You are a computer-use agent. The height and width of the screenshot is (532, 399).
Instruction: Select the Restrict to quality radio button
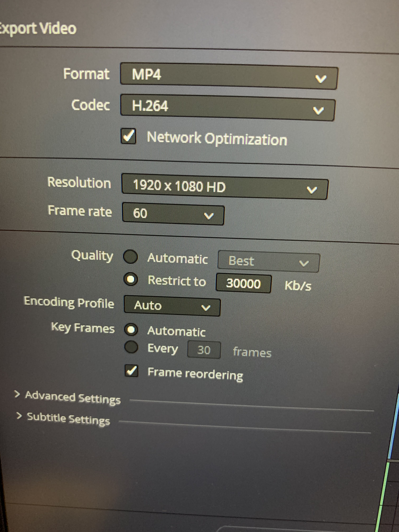(131, 279)
